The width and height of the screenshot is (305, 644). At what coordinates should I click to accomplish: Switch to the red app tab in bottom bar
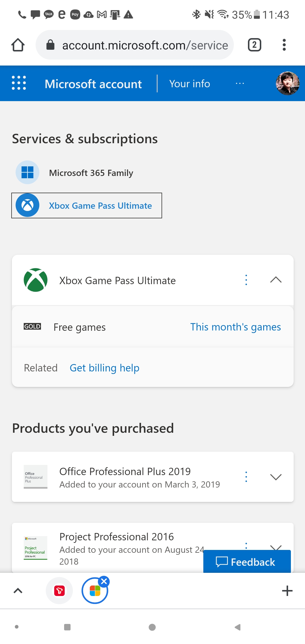point(59,591)
